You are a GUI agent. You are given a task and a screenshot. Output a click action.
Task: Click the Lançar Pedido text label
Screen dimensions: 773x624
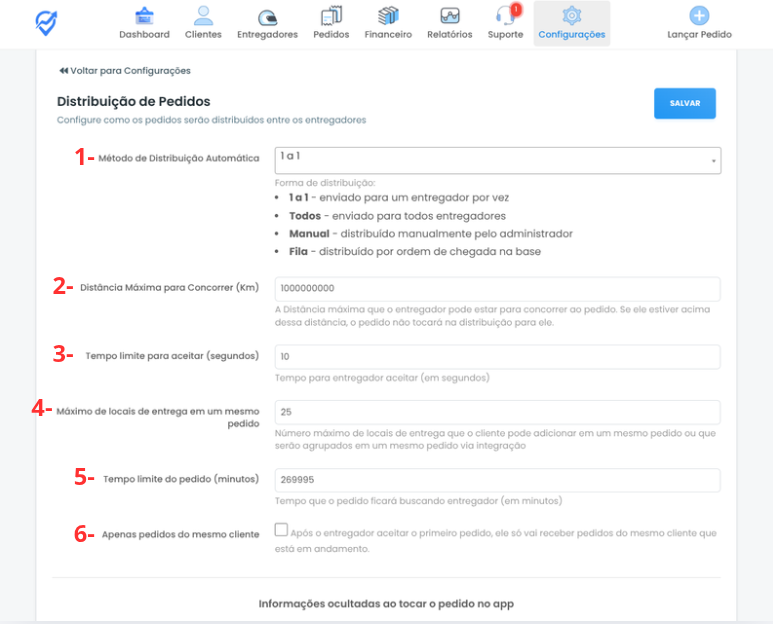coord(699,35)
